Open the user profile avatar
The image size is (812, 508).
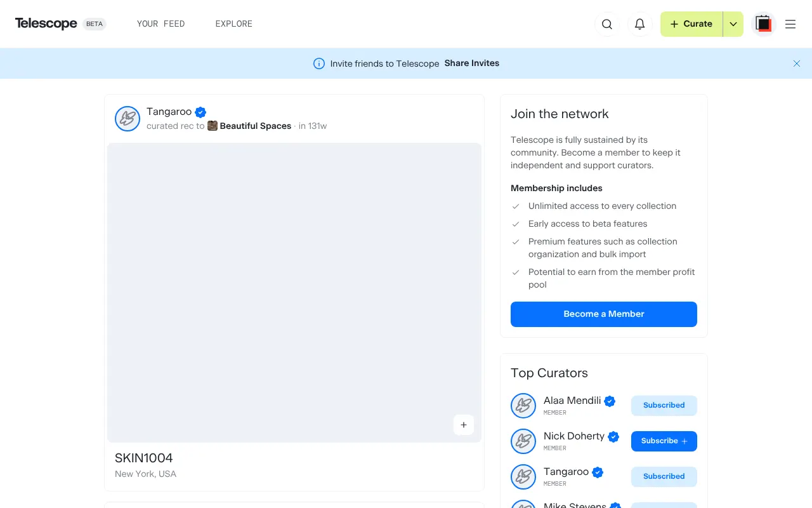pyautogui.click(x=764, y=24)
